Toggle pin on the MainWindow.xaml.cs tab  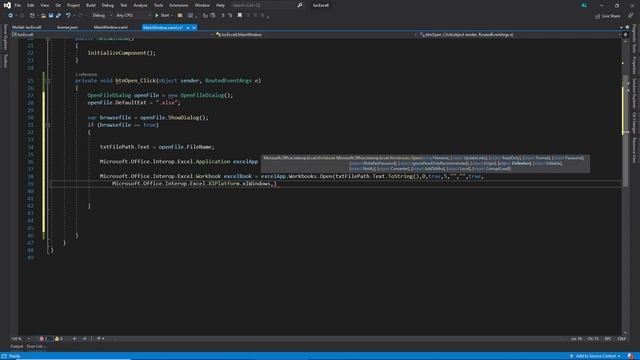pos(188,27)
